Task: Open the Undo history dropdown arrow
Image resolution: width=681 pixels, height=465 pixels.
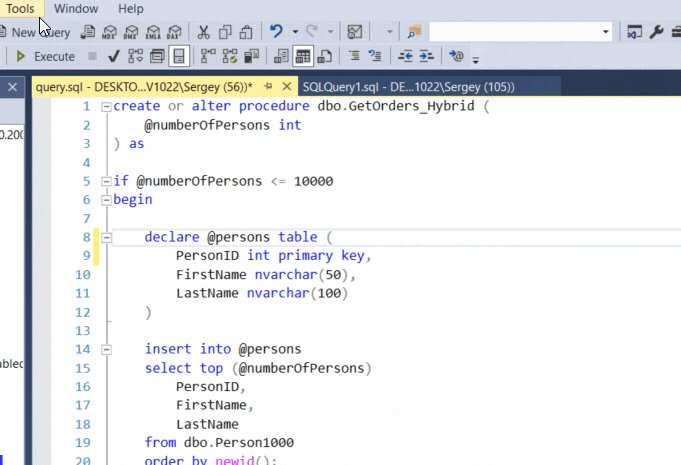Action: pos(295,32)
